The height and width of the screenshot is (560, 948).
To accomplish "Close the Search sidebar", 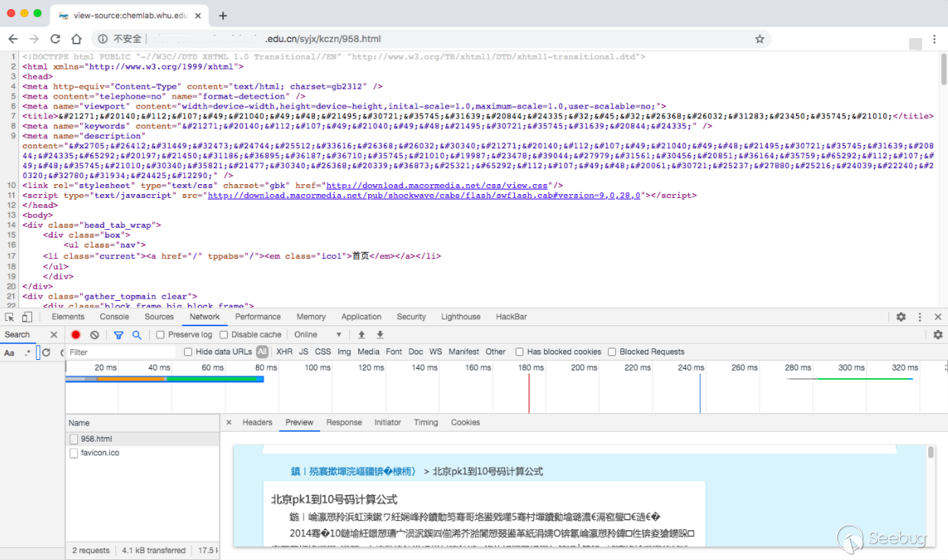I will point(53,335).
